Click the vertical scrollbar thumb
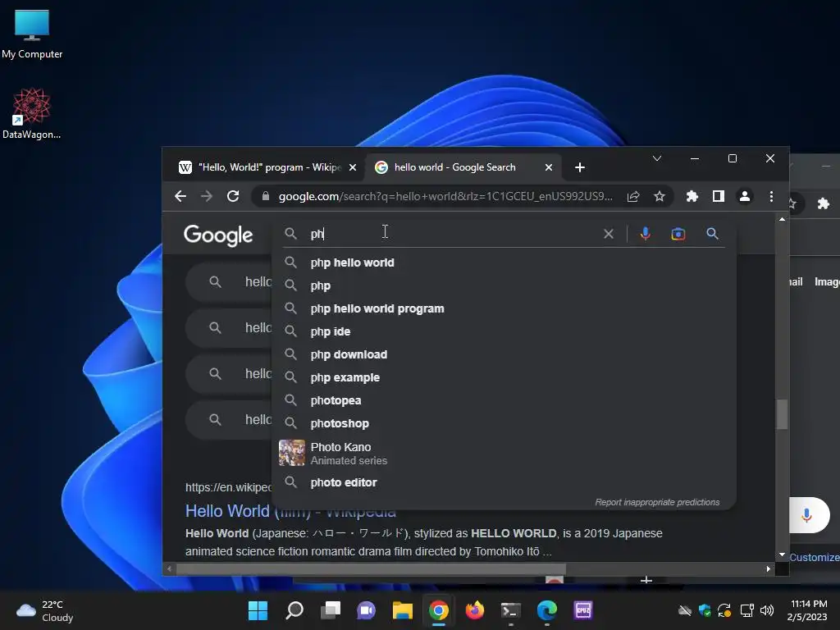Screen dimensions: 840x630 pyautogui.click(x=782, y=414)
